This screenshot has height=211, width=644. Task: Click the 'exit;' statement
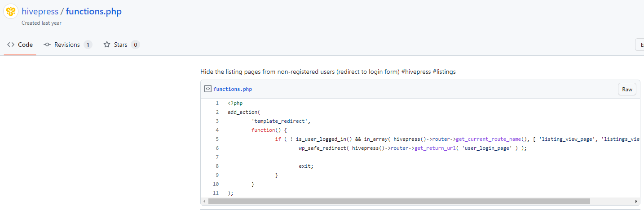(x=306, y=166)
